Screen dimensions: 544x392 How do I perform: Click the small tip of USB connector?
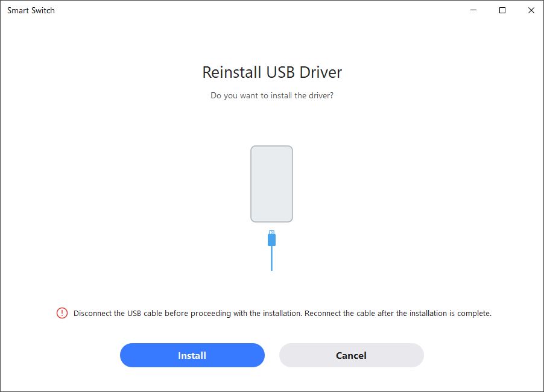pyautogui.click(x=271, y=232)
